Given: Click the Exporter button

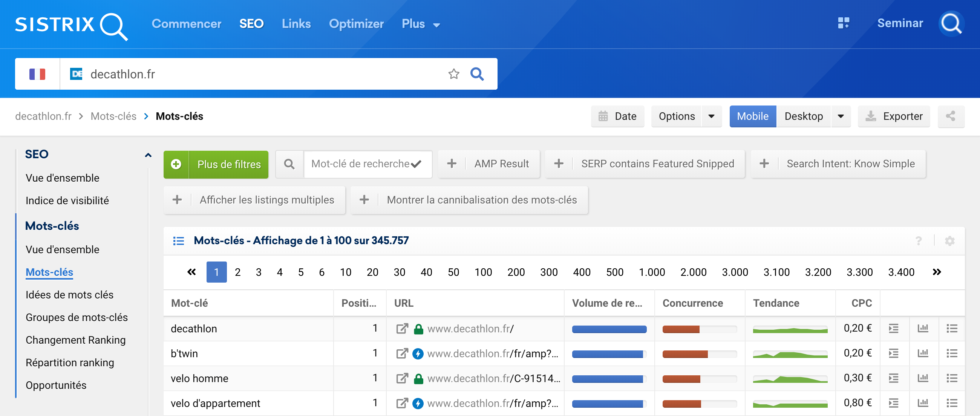Looking at the screenshot, I should click(894, 116).
